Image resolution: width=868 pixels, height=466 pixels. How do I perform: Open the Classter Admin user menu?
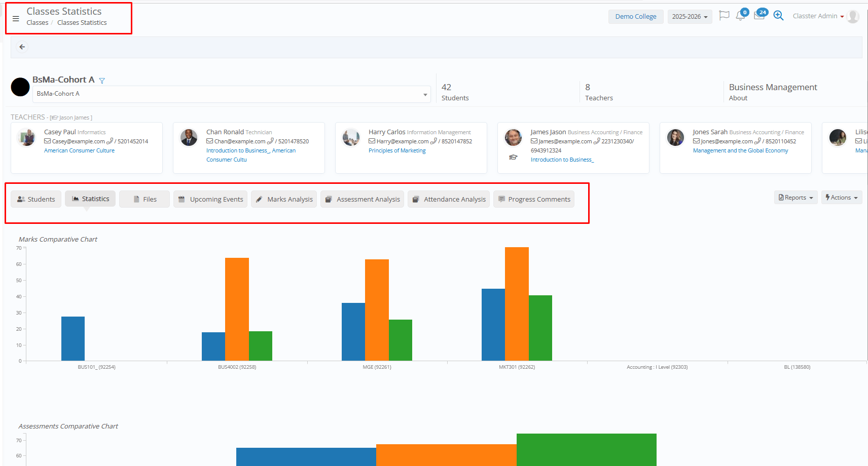pyautogui.click(x=818, y=16)
